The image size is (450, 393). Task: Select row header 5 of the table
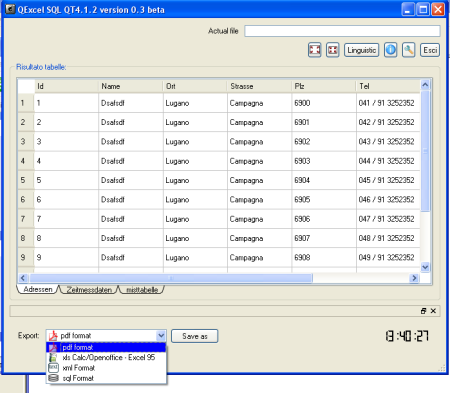[x=26, y=180]
